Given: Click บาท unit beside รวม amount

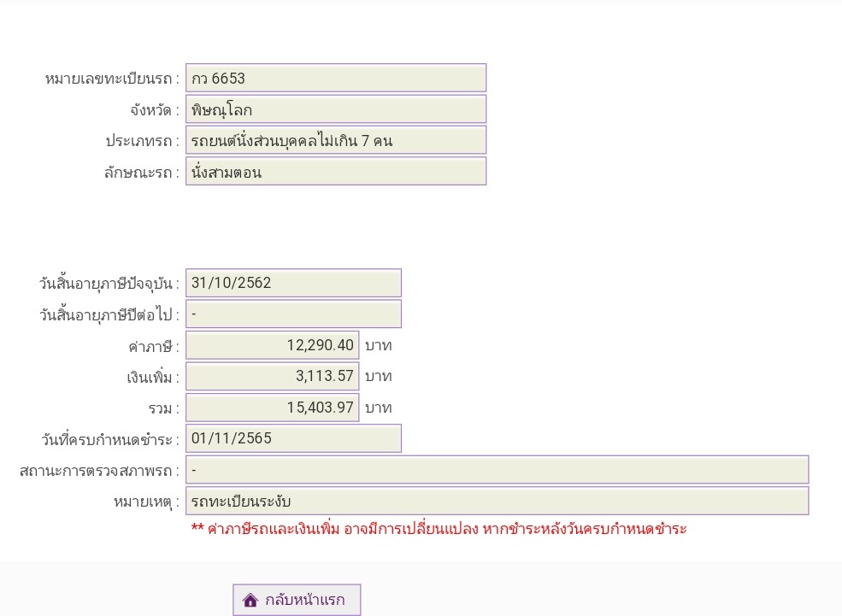Looking at the screenshot, I should pos(379,408).
